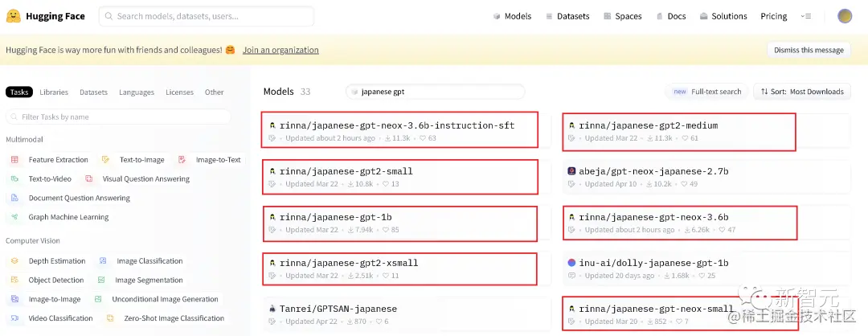Click the Hugging Face logo emoji
Viewport: 868px width, 336px height.
14,16
